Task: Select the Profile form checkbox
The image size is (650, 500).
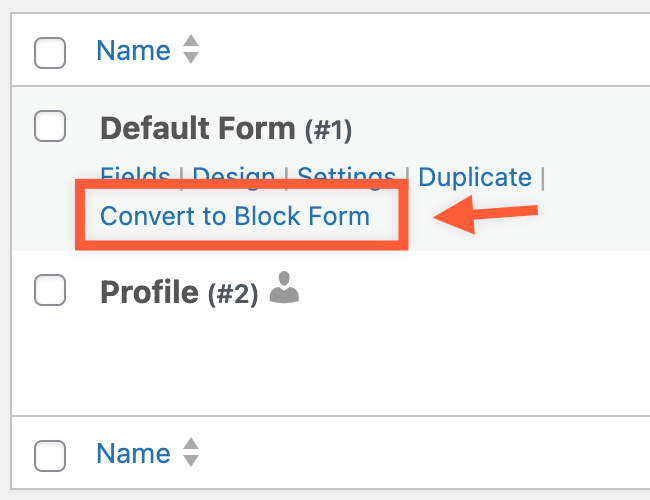Action: [50, 290]
